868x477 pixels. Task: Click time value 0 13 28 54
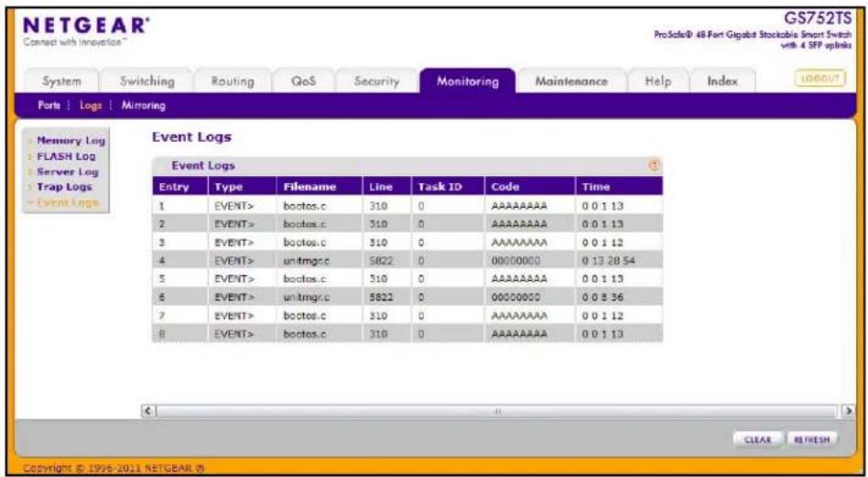pyautogui.click(x=608, y=260)
